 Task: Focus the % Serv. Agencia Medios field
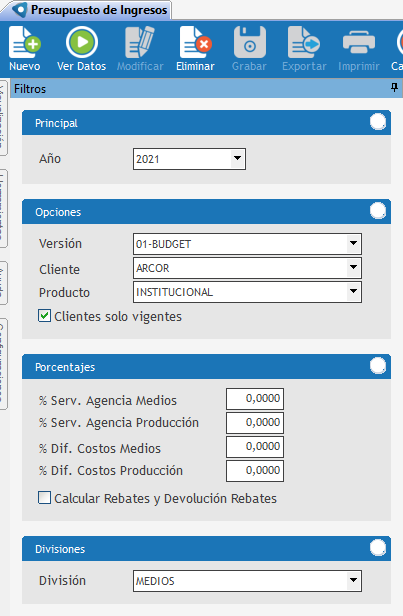click(x=255, y=399)
